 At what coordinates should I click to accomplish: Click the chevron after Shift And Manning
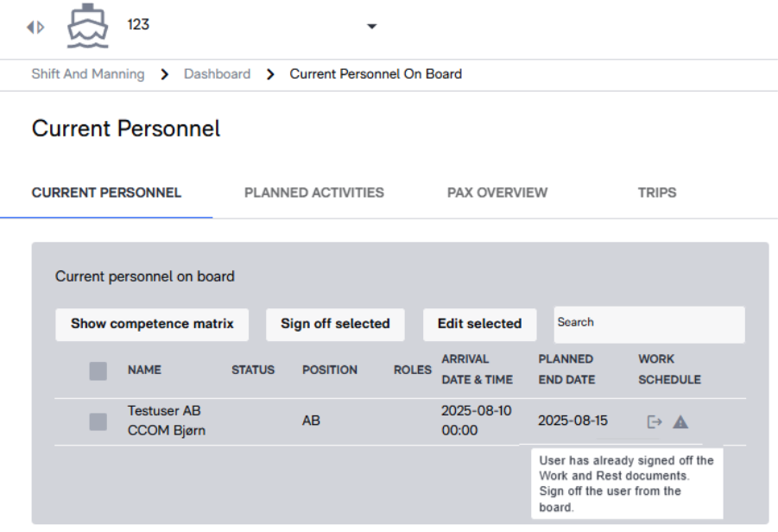click(x=165, y=74)
